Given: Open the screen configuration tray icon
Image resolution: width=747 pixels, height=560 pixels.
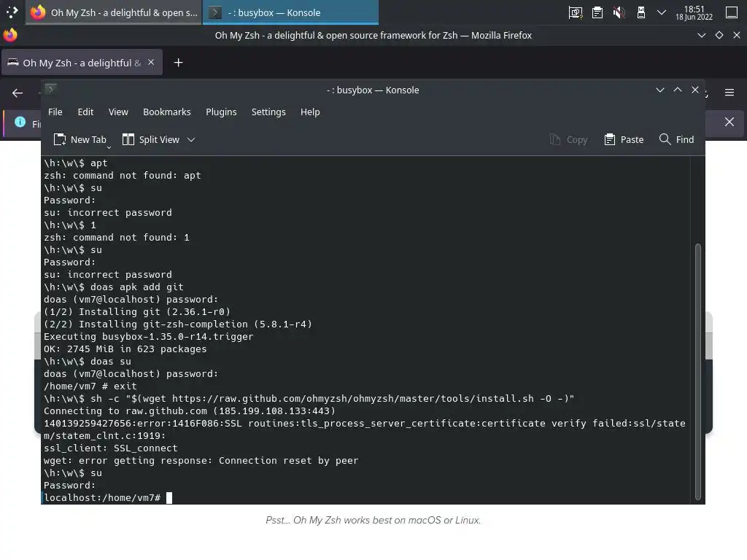Looking at the screenshot, I should click(x=576, y=12).
